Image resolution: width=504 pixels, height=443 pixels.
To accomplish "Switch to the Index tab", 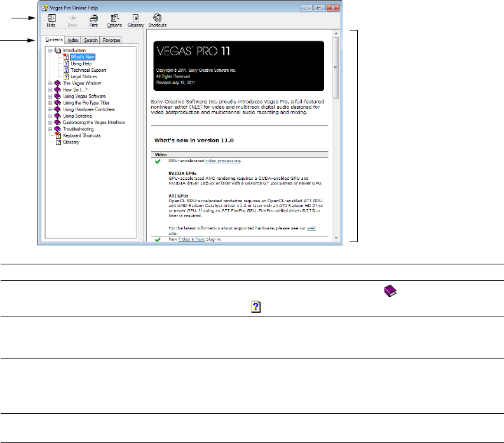I will [x=73, y=40].
